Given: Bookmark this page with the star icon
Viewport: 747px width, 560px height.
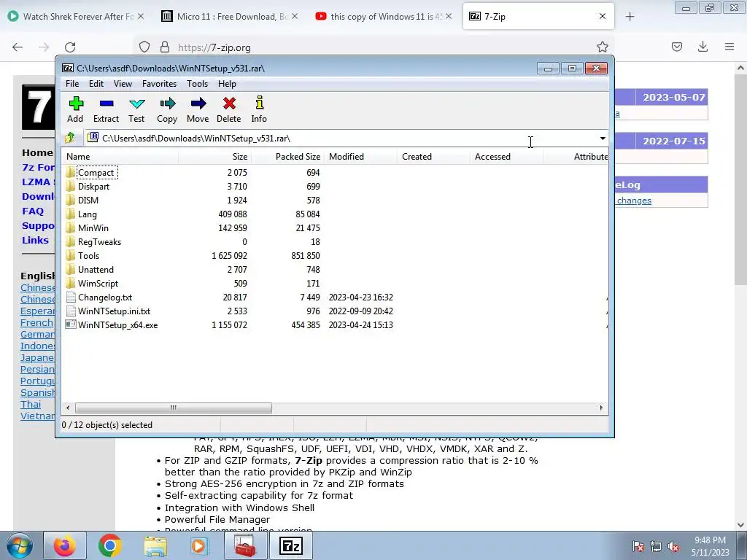Looking at the screenshot, I should pos(602,47).
